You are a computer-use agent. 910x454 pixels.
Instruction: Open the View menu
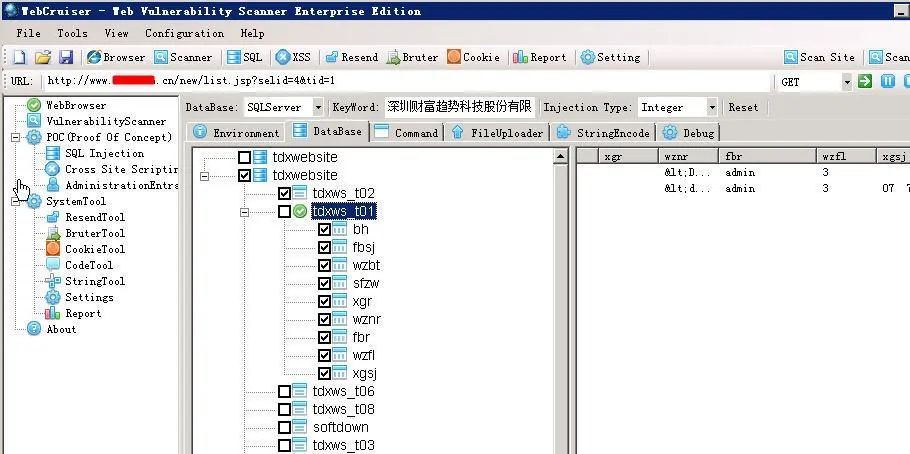click(x=117, y=33)
